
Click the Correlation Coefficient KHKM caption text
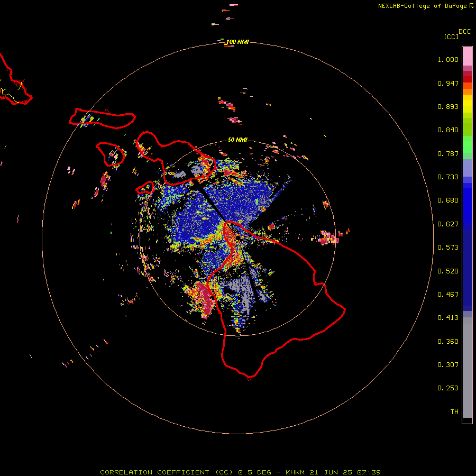(241, 472)
